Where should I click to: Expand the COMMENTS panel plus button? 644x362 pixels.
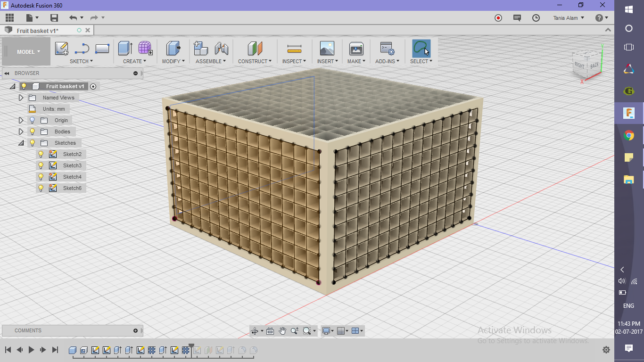click(136, 330)
